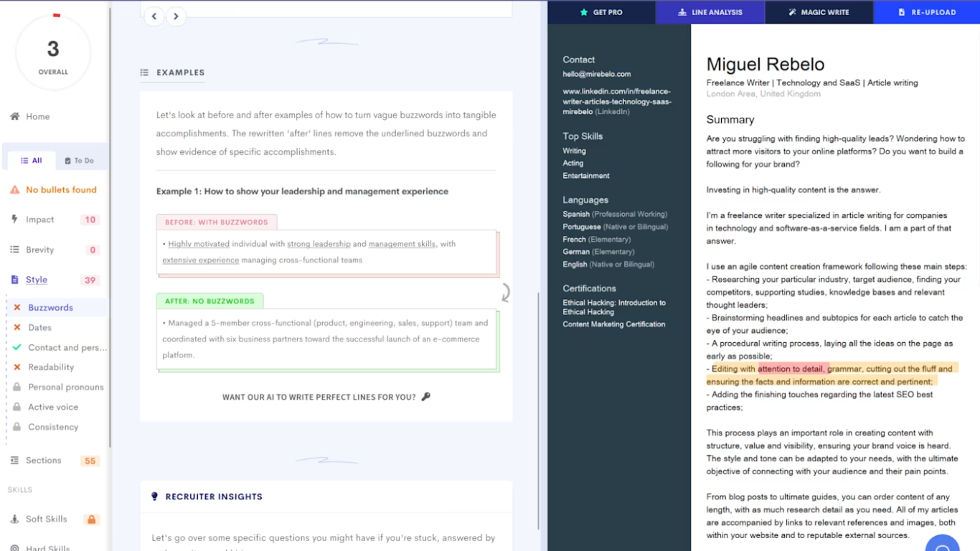Click the refresh arrow beside the examples
Image resolution: width=980 pixels, height=551 pixels.
[505, 292]
